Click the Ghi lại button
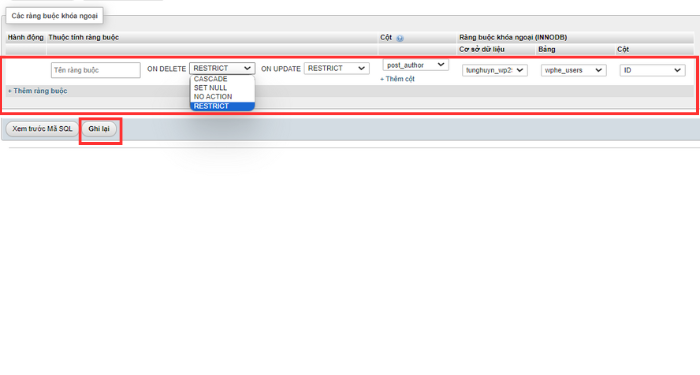This screenshot has height=375, width=700. 99,129
